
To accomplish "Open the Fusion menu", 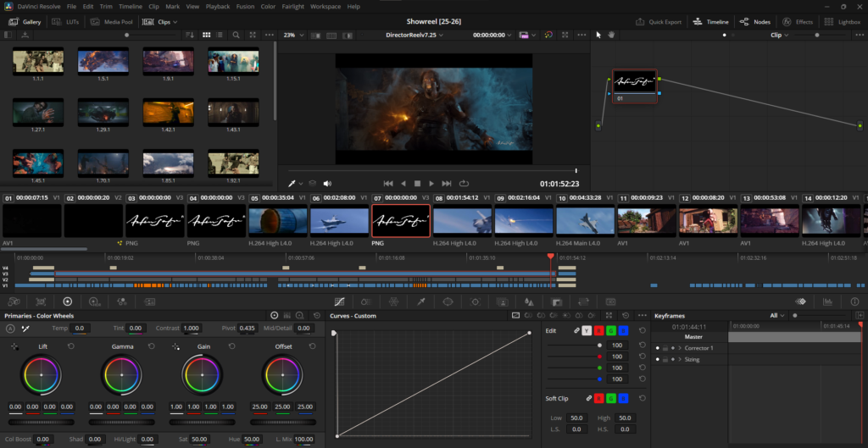I will [x=243, y=6].
